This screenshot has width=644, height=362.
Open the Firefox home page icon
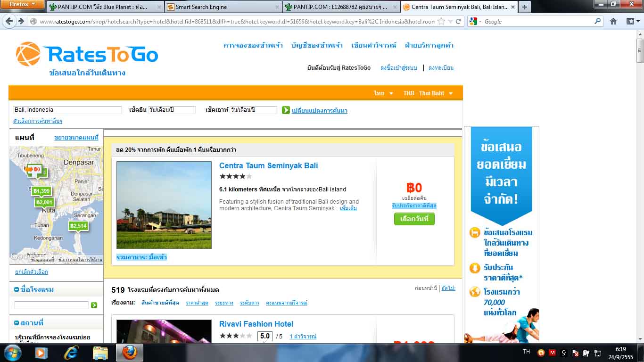point(613,21)
